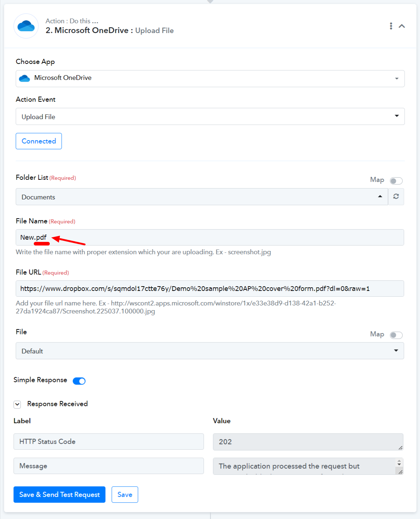Open the three-dot options menu
Viewport: 420px width, 519px height.
[391, 26]
